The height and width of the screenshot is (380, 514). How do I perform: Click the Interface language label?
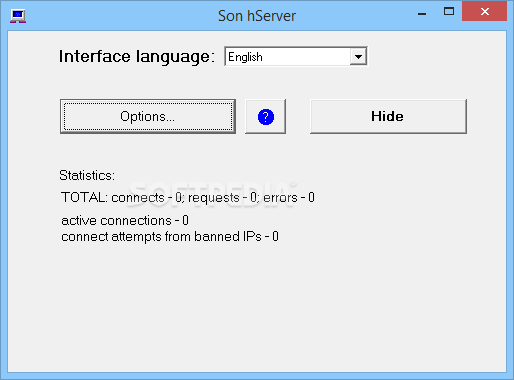pyautogui.click(x=137, y=56)
